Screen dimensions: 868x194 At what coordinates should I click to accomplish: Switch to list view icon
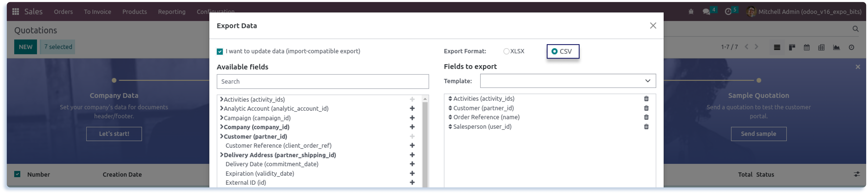point(777,47)
